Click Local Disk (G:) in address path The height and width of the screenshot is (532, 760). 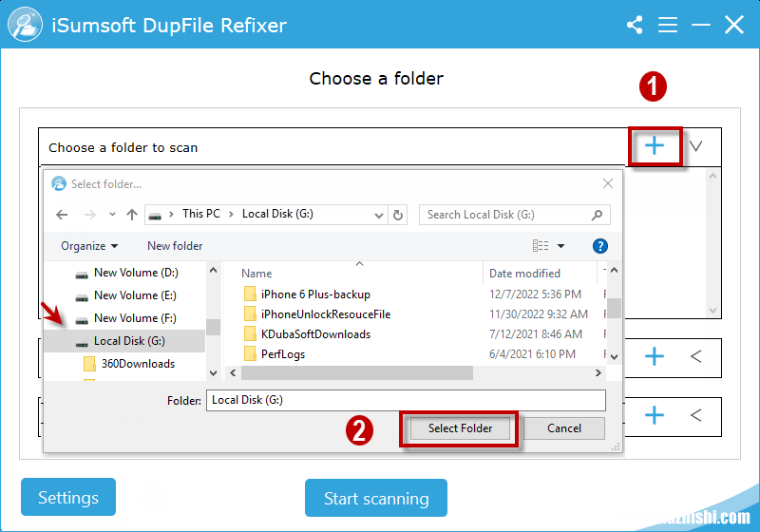pyautogui.click(x=277, y=214)
